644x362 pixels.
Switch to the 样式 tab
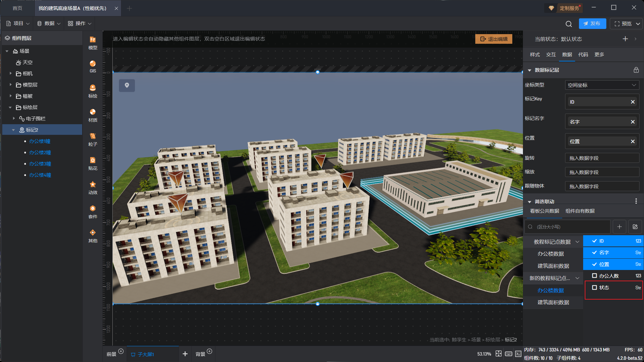(535, 55)
